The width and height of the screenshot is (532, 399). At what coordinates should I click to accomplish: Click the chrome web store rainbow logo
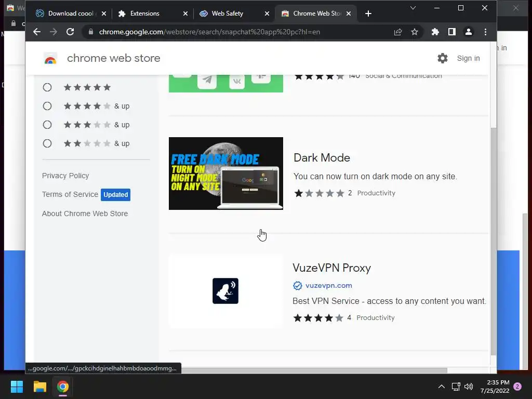click(50, 59)
